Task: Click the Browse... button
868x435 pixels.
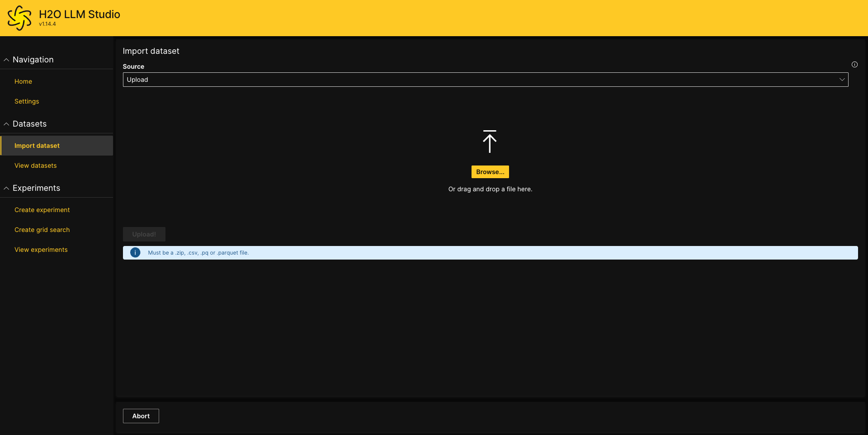Action: coord(490,172)
